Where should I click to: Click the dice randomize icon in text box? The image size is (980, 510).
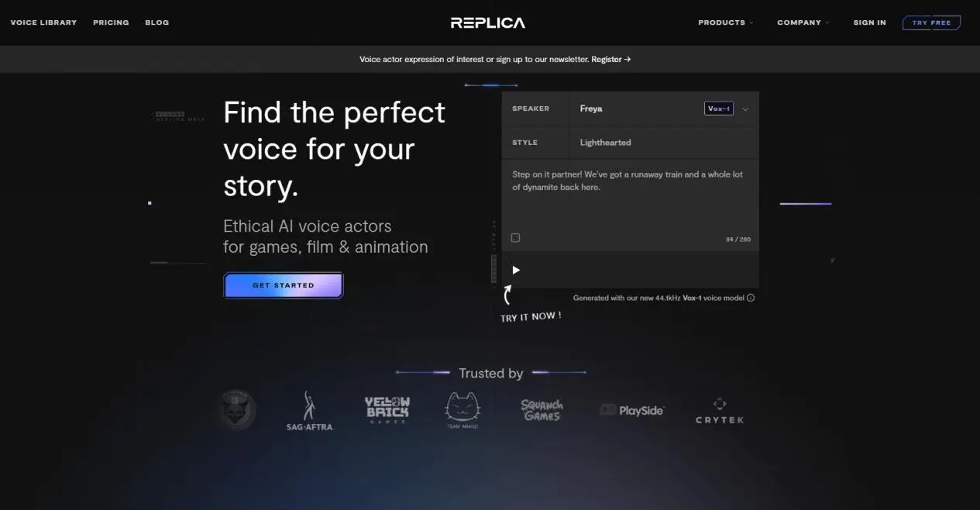pos(516,238)
